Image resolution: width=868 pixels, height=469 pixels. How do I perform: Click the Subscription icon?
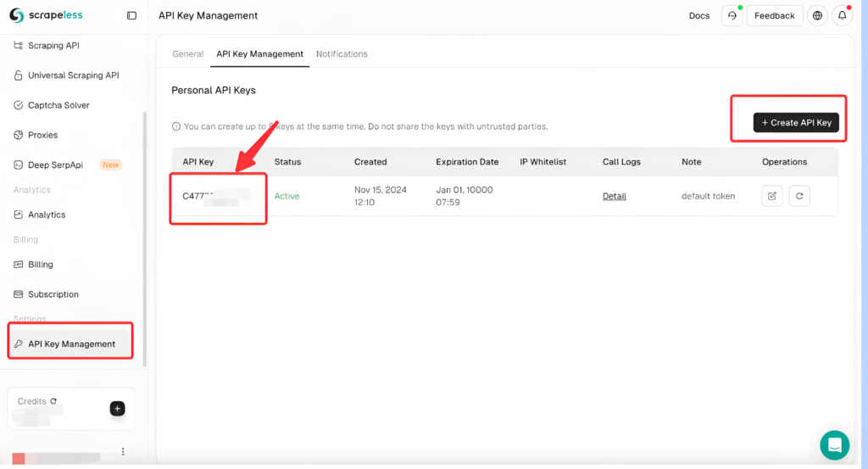pyautogui.click(x=19, y=294)
